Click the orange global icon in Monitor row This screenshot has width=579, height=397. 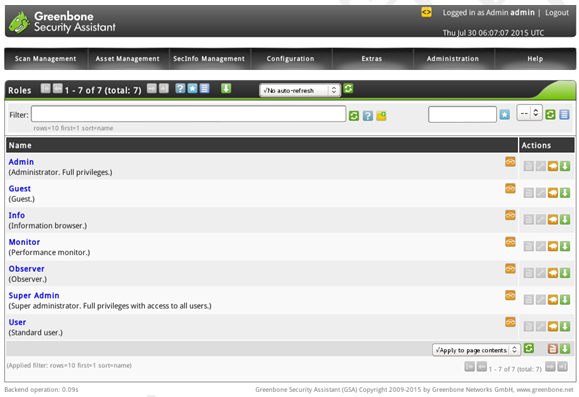[510, 242]
